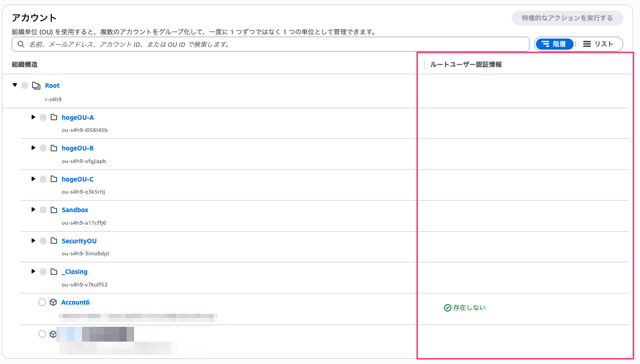Open the SecurityOU link

79,241
